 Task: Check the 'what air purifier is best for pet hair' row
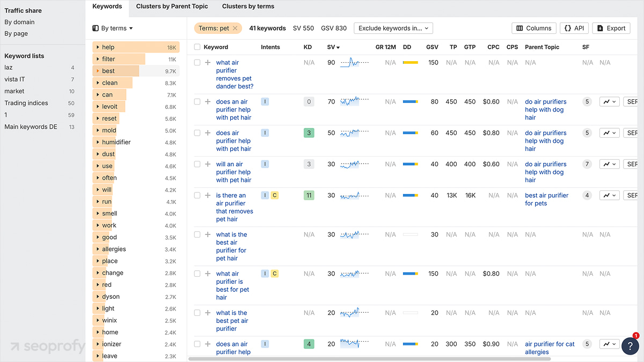(x=197, y=274)
